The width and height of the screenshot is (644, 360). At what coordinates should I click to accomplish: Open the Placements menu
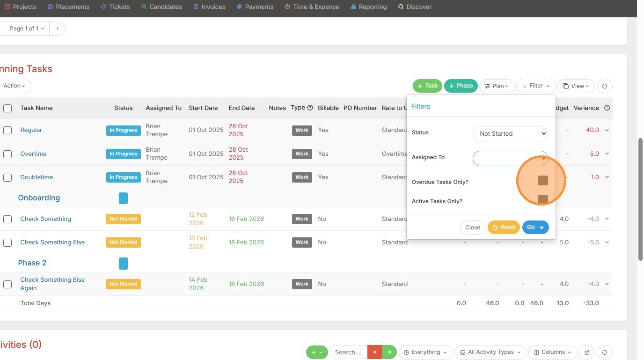tap(68, 7)
